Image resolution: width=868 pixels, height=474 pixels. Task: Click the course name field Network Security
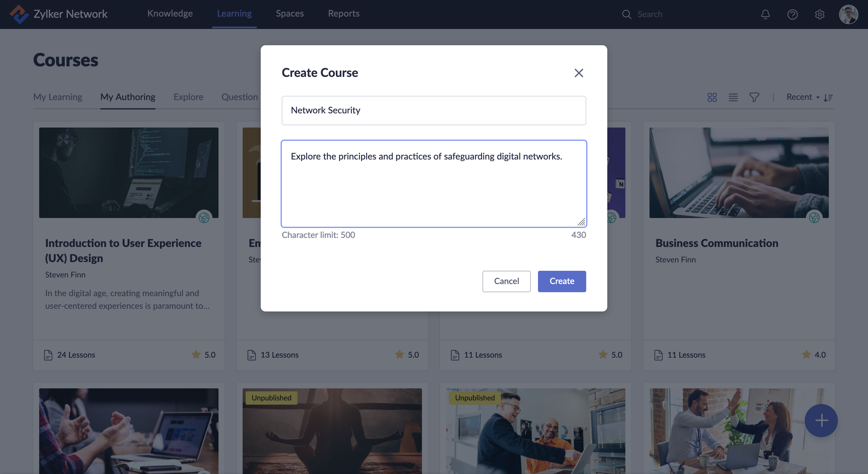tap(434, 111)
